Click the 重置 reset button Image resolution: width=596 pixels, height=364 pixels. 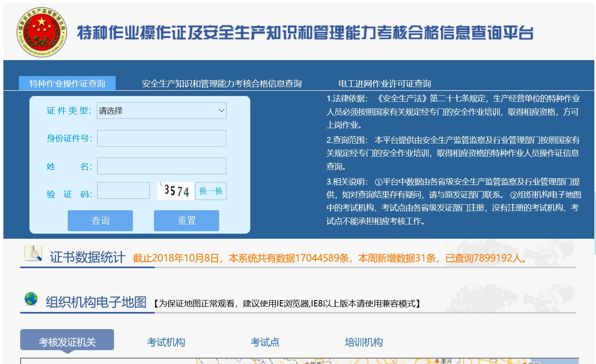pos(186,220)
